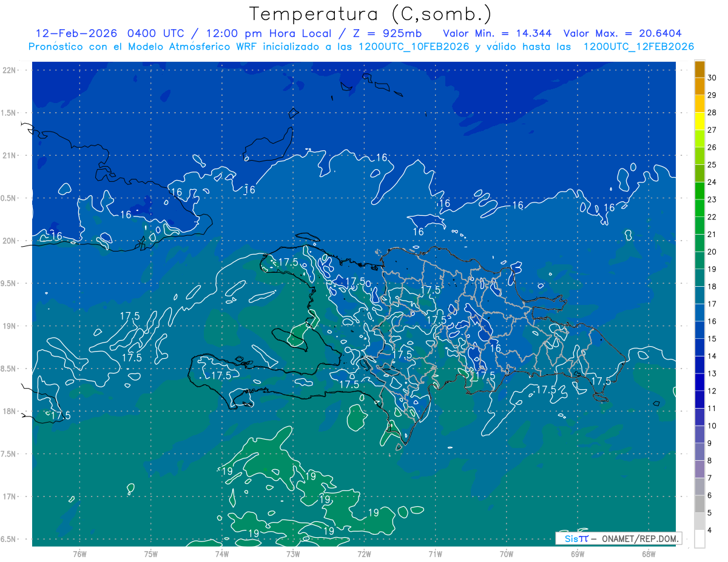
Task: Click the '73W' longitude label
Action: click(293, 554)
